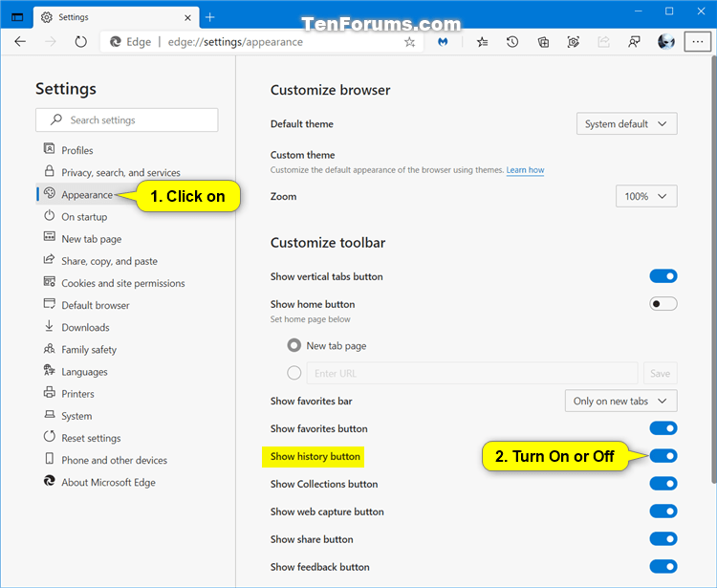Click the Search settings field
The image size is (717, 588).
pyautogui.click(x=126, y=120)
